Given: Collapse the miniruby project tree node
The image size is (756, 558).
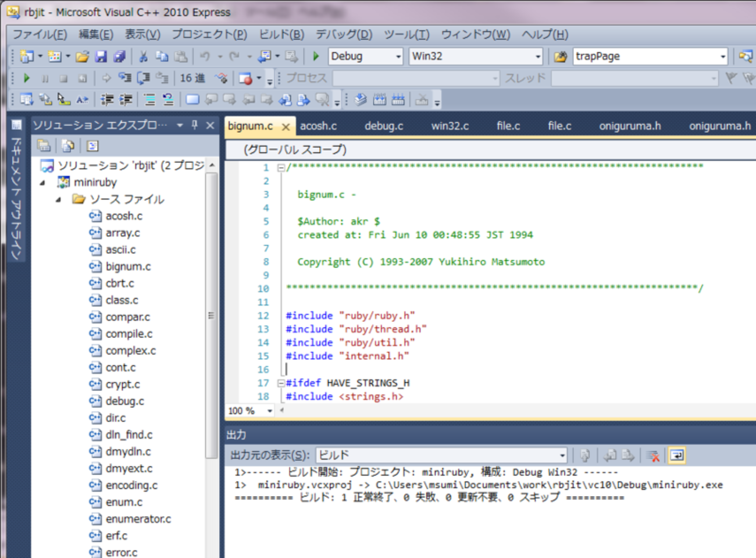Looking at the screenshot, I should pyautogui.click(x=42, y=183).
